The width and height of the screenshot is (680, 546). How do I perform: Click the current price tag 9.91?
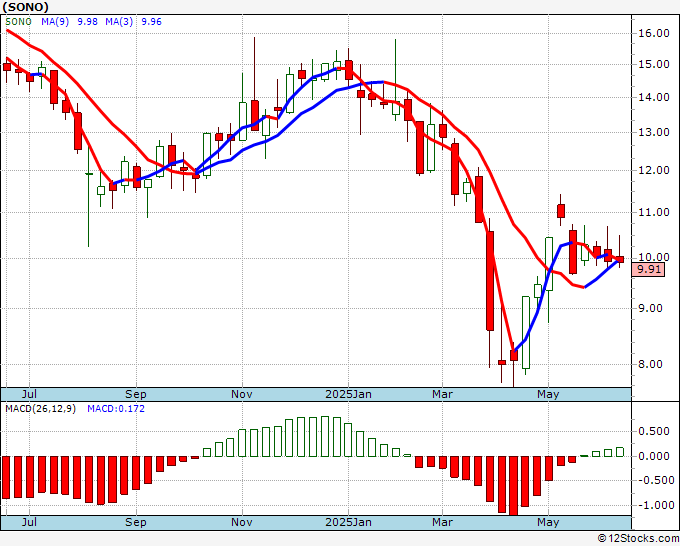(x=649, y=269)
